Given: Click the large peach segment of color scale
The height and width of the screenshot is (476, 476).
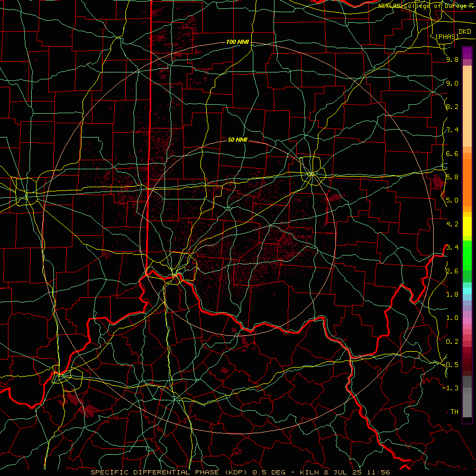Looking at the screenshot, I should click(467, 108).
